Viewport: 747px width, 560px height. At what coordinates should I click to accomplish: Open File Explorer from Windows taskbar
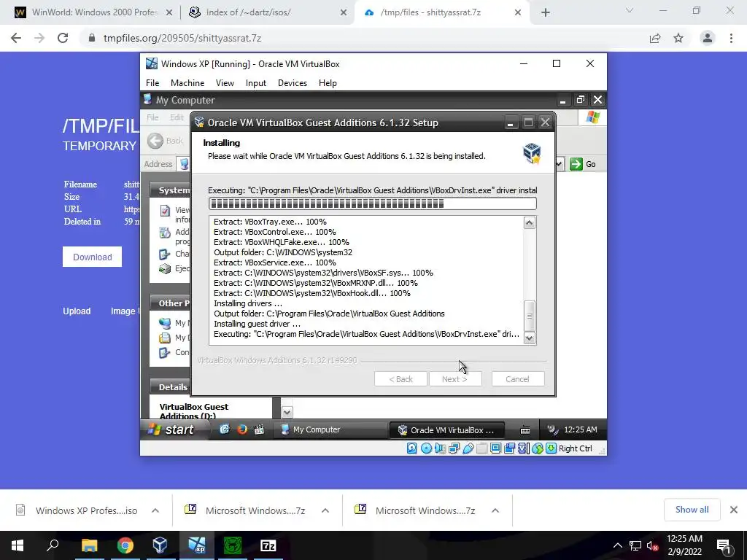click(90, 545)
